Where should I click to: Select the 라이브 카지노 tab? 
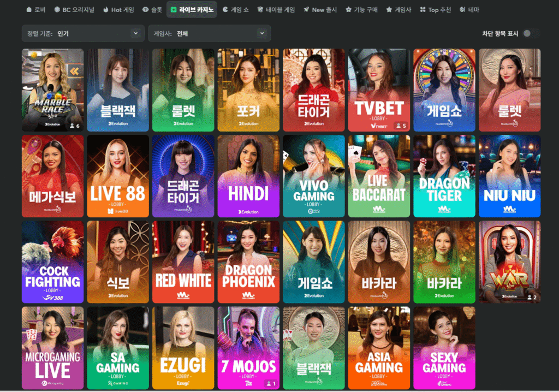[192, 10]
